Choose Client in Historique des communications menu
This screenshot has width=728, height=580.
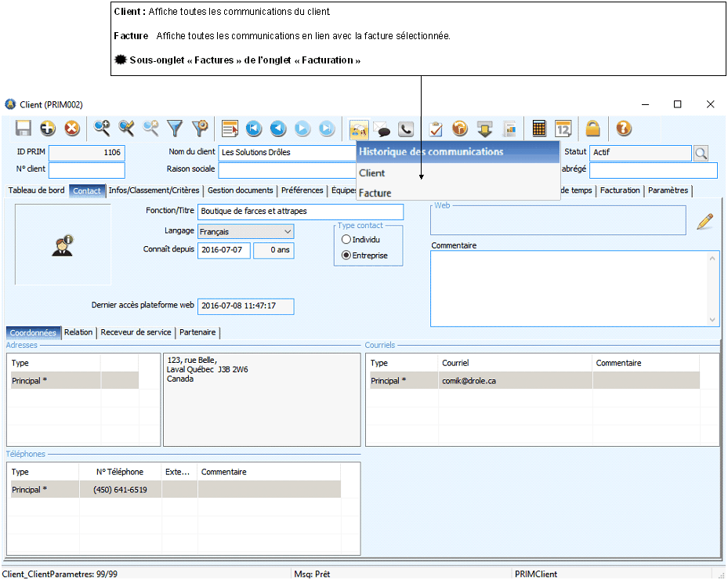(372, 173)
